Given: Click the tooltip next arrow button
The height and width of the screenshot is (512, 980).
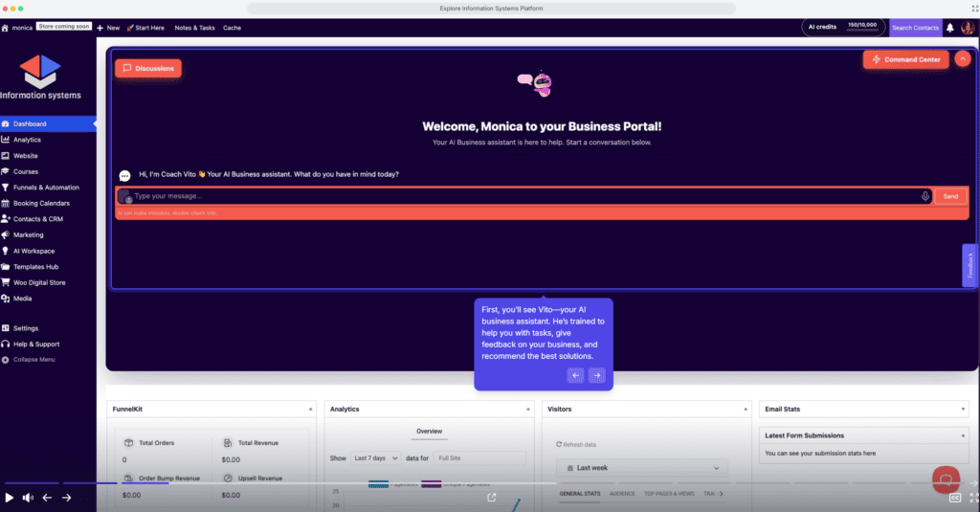Looking at the screenshot, I should [x=596, y=375].
